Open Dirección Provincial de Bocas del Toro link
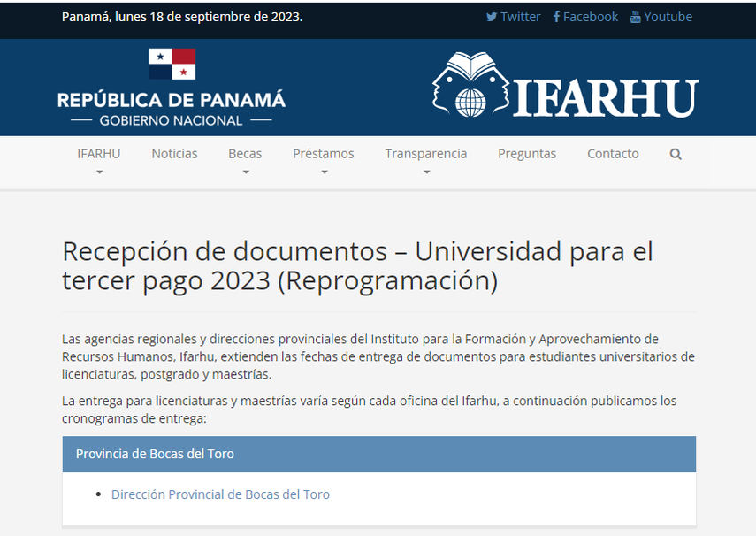756x536 pixels. pos(220,494)
